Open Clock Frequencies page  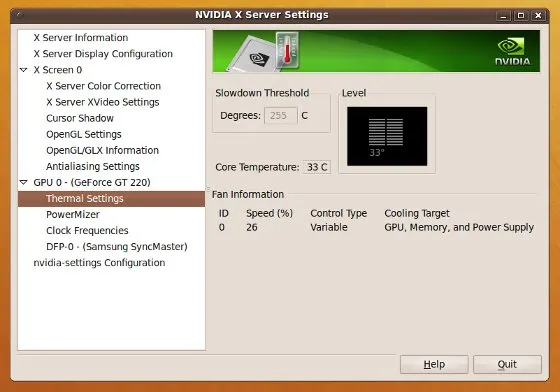coord(87,231)
